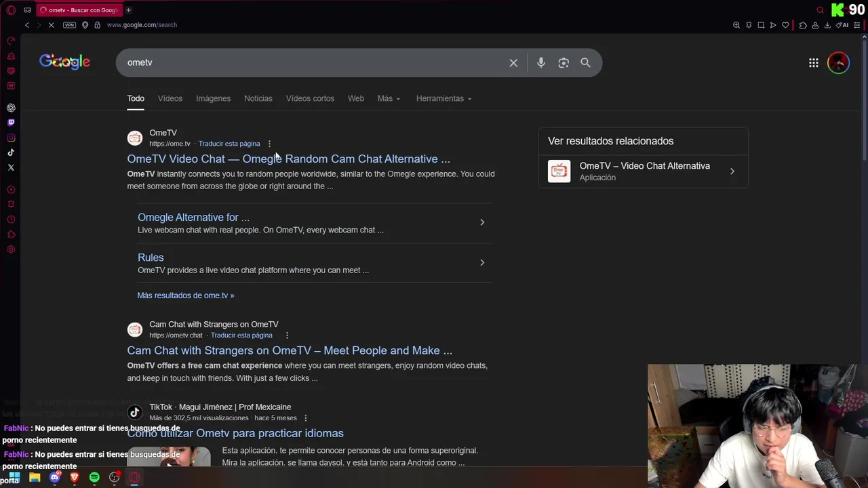Screen dimensions: 868x488
Task: Click the send/flow arrow toolbar icon
Action: (773, 25)
